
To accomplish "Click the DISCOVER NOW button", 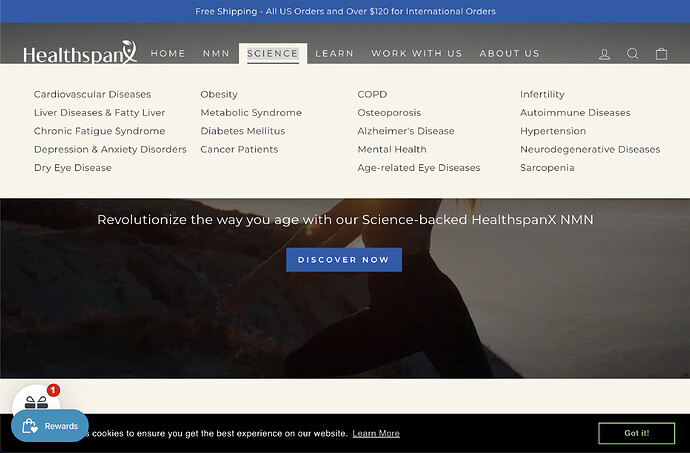I will [x=344, y=260].
